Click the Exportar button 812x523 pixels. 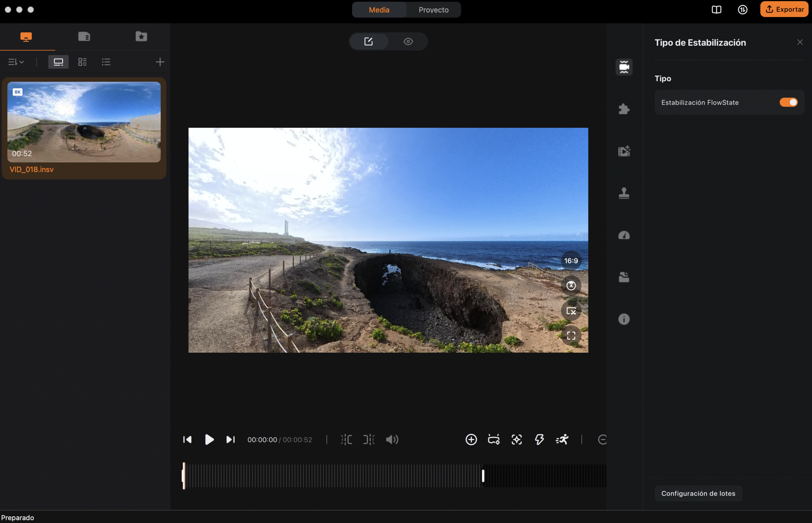[x=784, y=9]
